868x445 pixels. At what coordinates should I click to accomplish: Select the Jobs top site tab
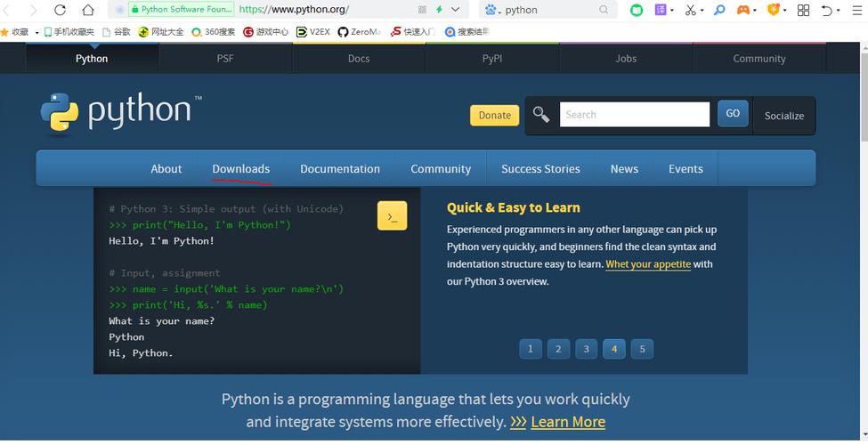click(626, 58)
